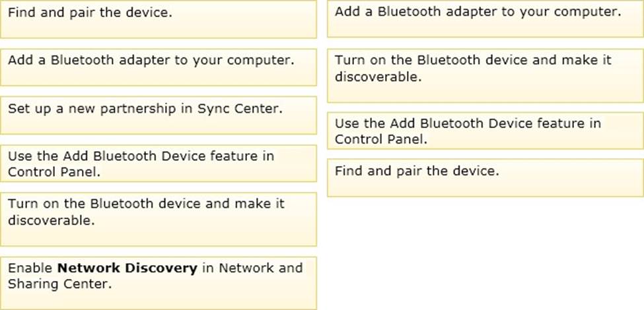This screenshot has height=310, width=644.
Task: Click 'Add a Bluetooth adapter' in right answer list
Action: tap(485, 18)
